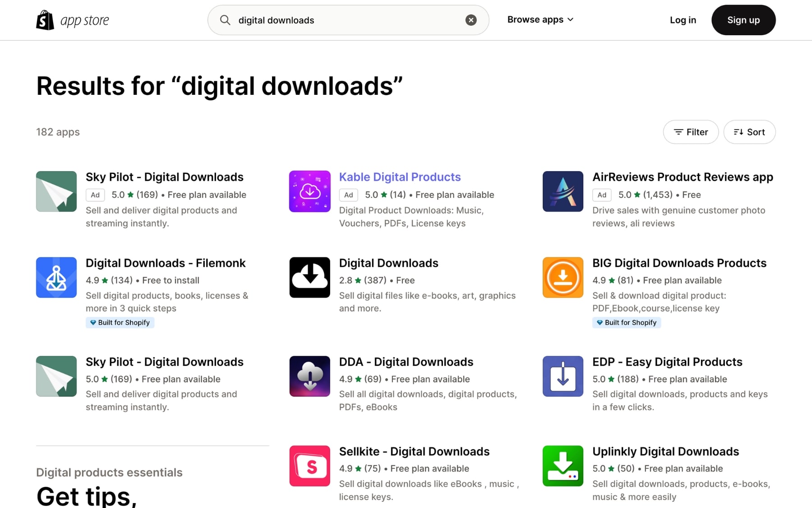Click the black Digital Downloads cloud icon
The image size is (812, 508).
[x=309, y=277]
